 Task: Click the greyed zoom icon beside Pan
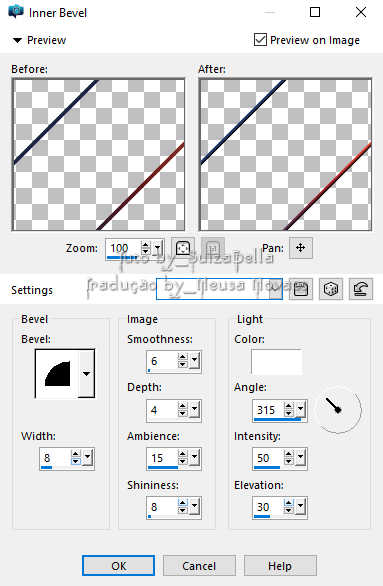click(212, 248)
